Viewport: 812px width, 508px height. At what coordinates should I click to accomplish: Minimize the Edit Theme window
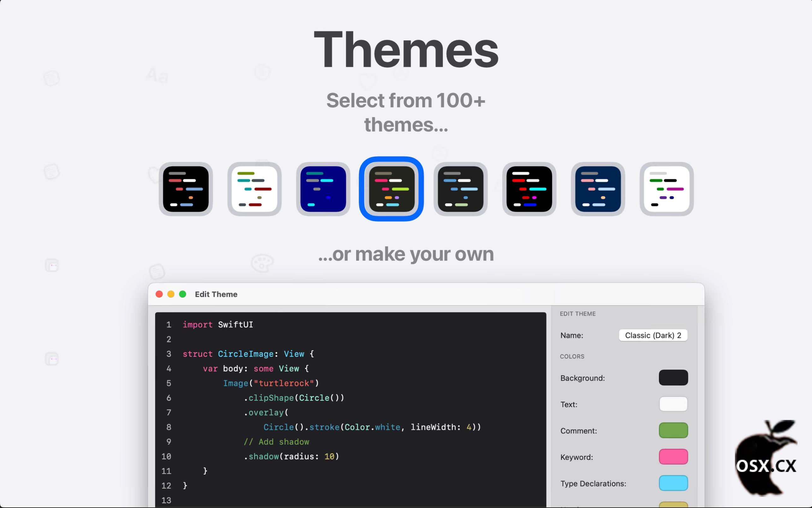coord(171,294)
